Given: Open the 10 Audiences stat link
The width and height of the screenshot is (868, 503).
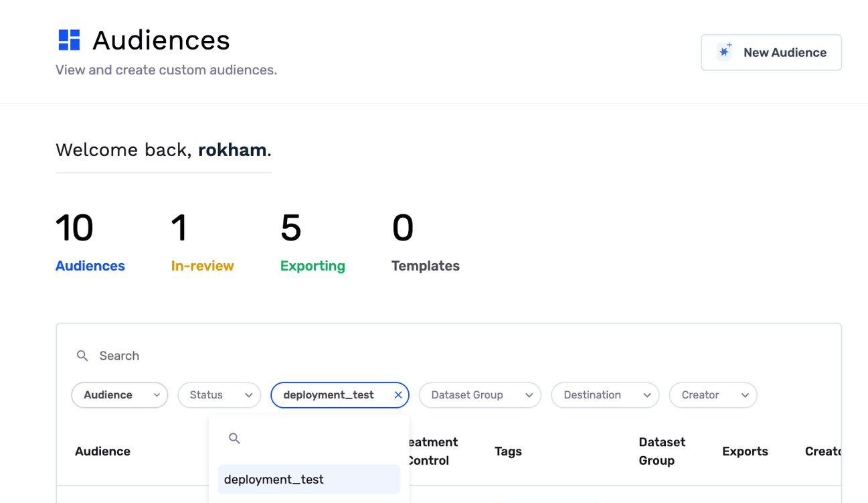Looking at the screenshot, I should (x=90, y=266).
